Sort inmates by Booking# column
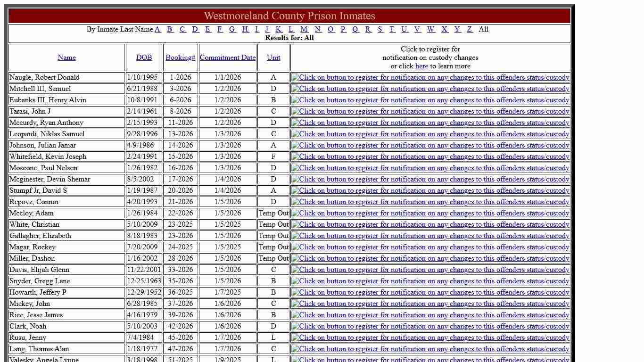The width and height of the screenshot is (644, 362). pos(180,57)
